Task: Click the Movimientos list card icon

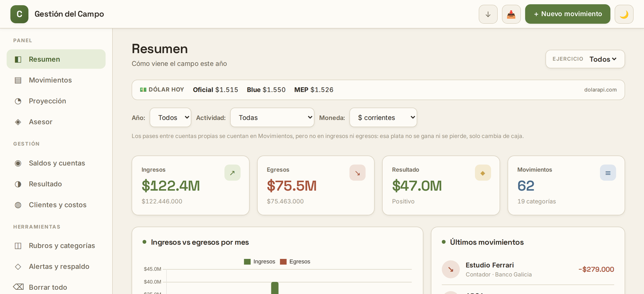Action: click(608, 173)
